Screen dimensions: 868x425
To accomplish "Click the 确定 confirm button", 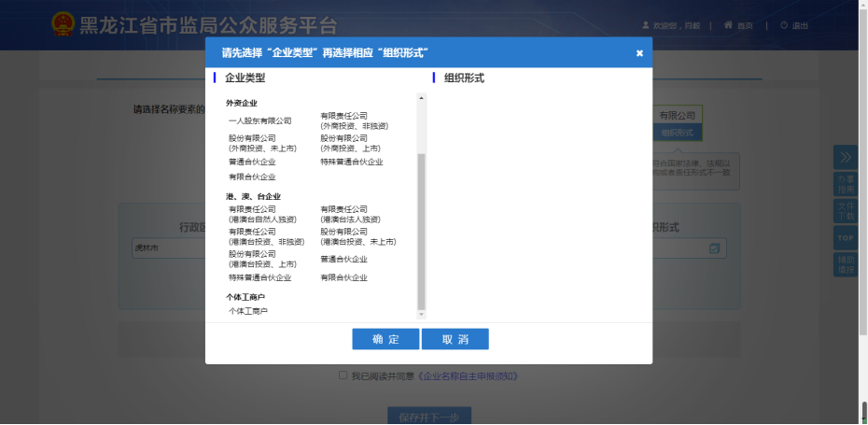I will (385, 339).
